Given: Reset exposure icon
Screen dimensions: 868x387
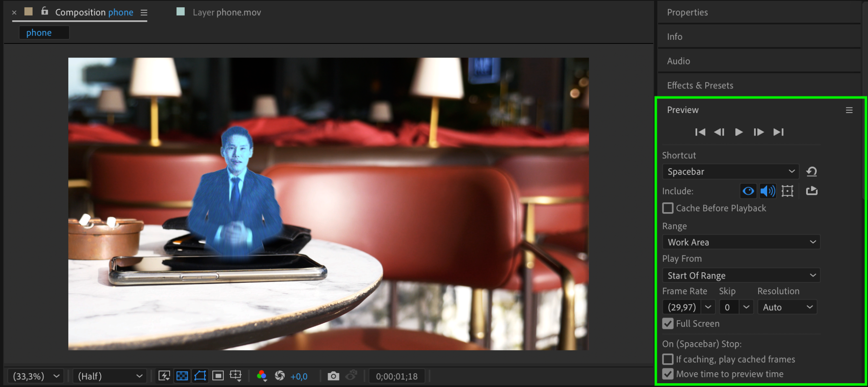Looking at the screenshot, I should tap(280, 376).
